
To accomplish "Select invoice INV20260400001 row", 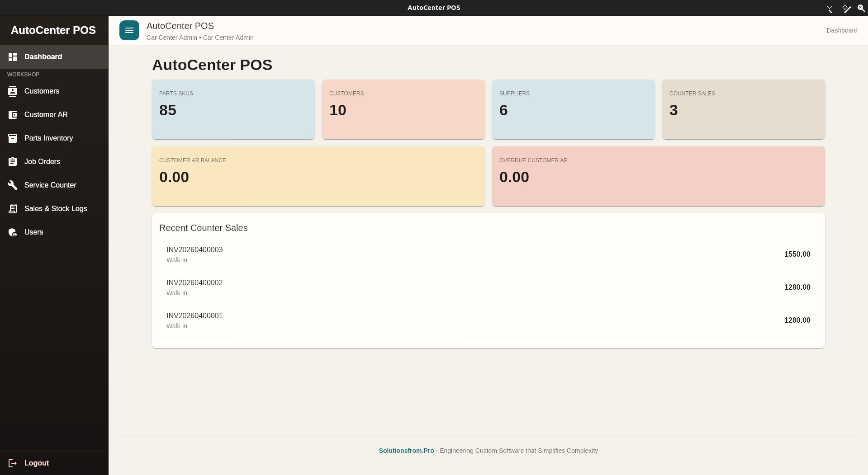I will point(489,320).
